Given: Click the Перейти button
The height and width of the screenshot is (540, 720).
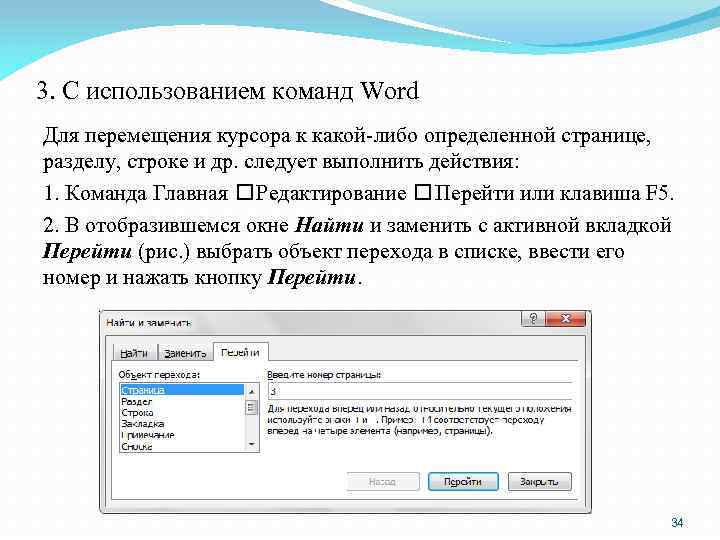Looking at the screenshot, I should pos(463,482).
